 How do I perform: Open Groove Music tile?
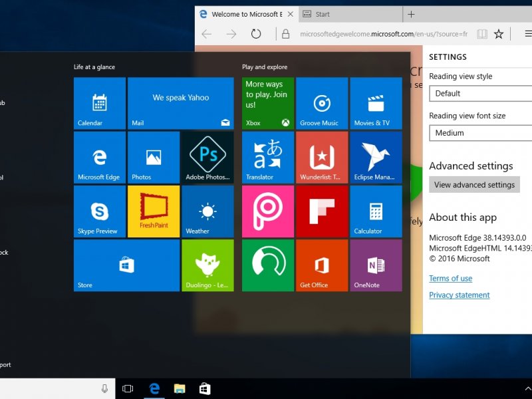[x=322, y=103]
